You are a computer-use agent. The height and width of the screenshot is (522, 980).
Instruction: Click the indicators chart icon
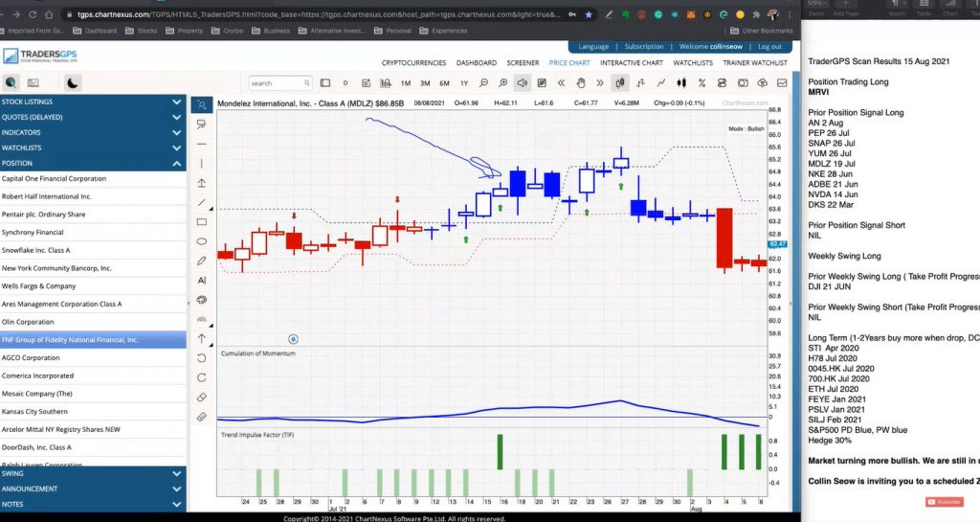(x=386, y=82)
